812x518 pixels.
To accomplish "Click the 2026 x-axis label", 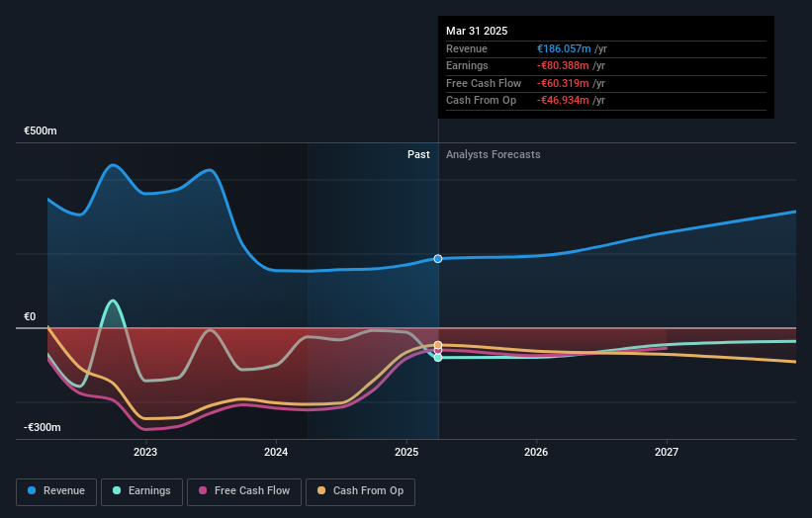I will point(536,453).
